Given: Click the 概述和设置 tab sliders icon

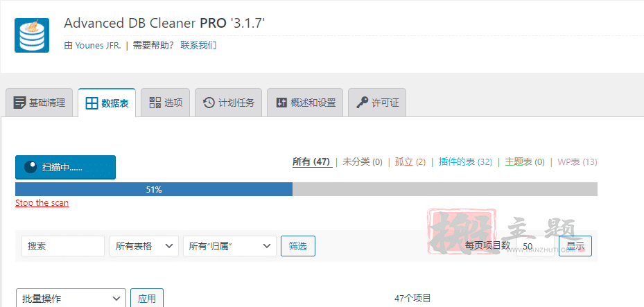Looking at the screenshot, I should [x=281, y=103].
